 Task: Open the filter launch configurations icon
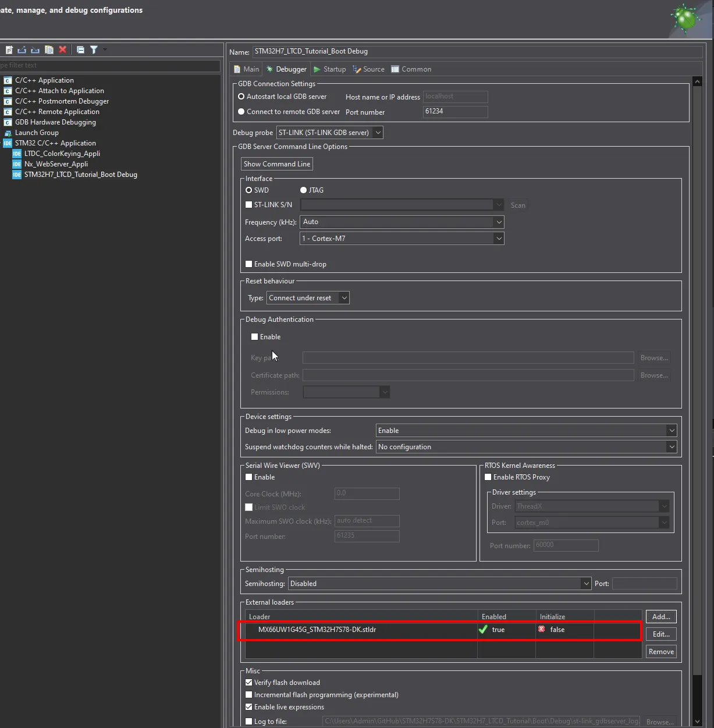(94, 50)
